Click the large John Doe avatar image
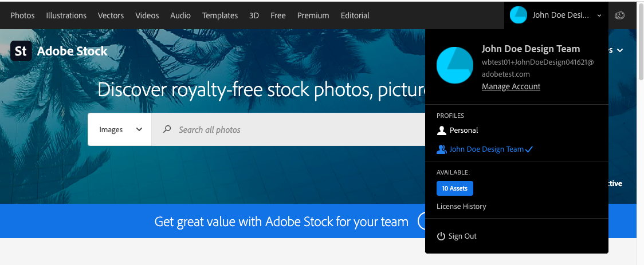644x265 pixels. pos(454,65)
